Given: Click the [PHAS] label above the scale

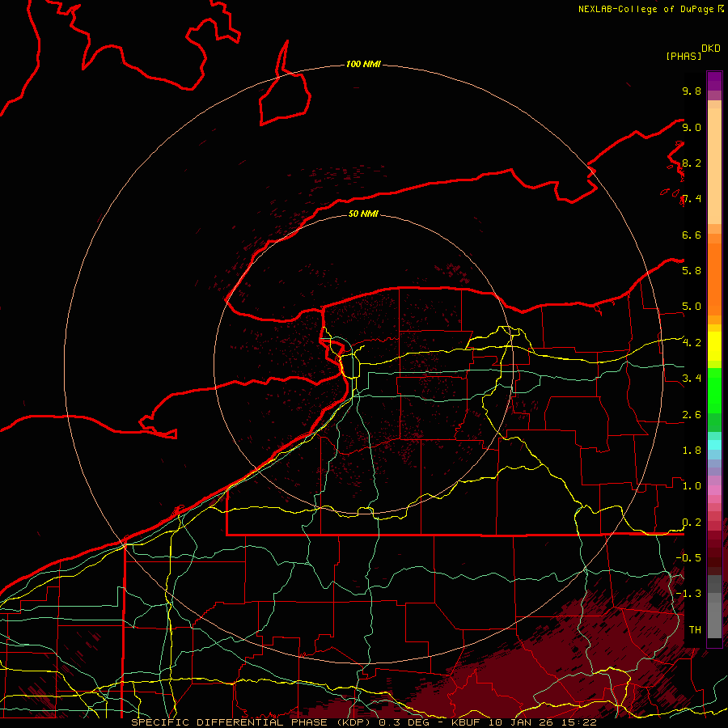Looking at the screenshot, I should [x=683, y=56].
